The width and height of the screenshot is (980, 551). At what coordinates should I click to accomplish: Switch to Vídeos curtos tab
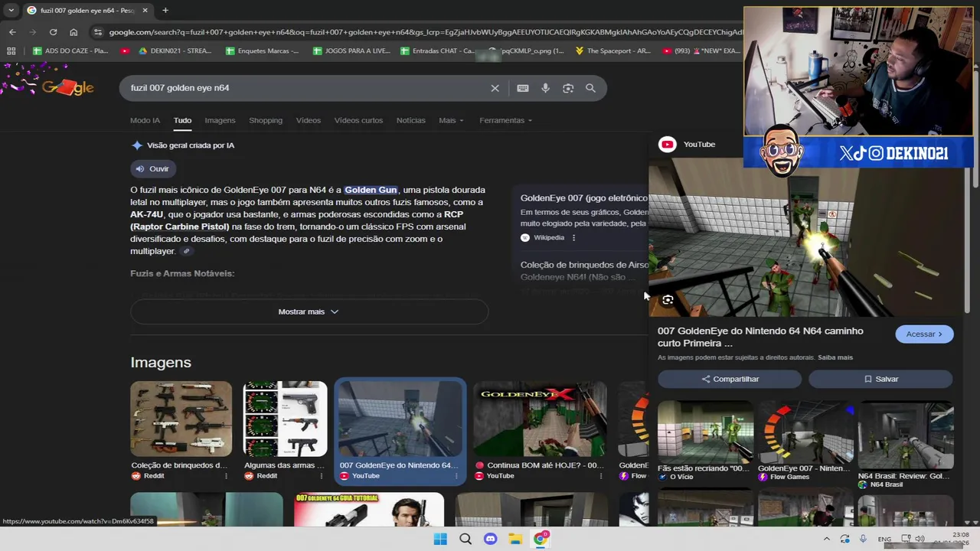pyautogui.click(x=358, y=120)
